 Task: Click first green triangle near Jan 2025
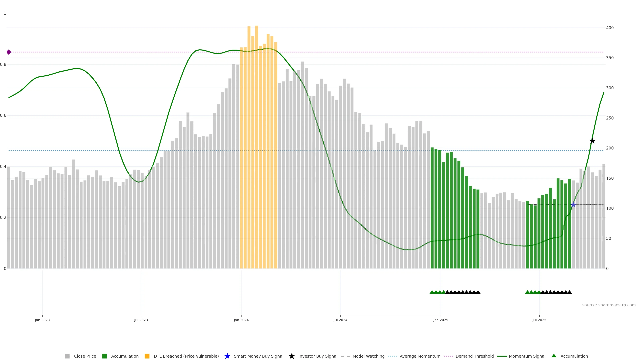point(432,292)
